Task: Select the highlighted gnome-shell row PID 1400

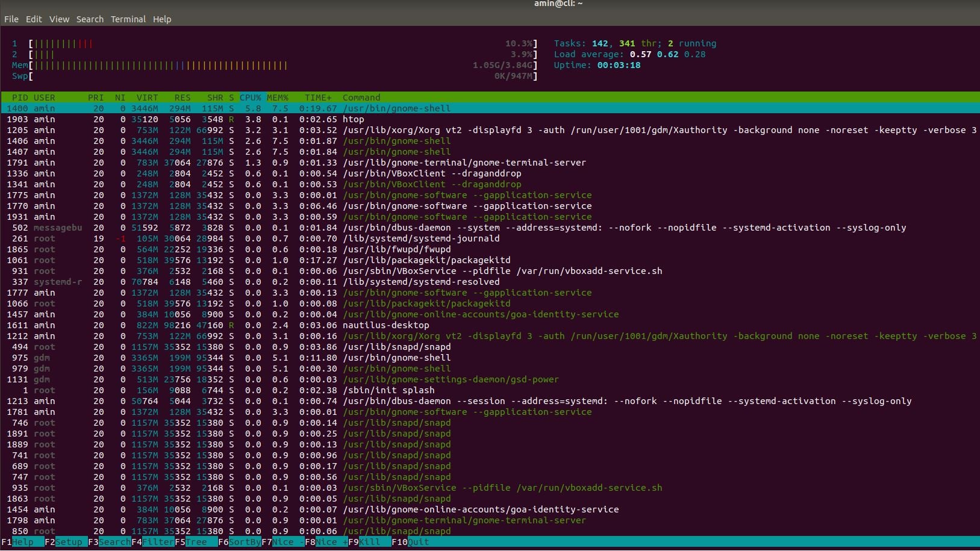Action: tap(490, 108)
